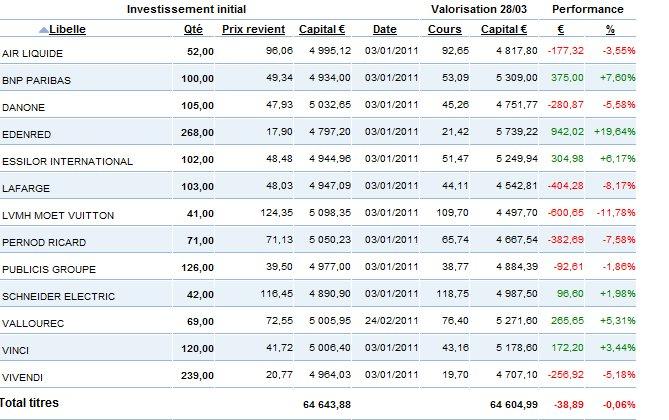Sort by the Cours column header
Viewport: 669px width, 420px height.
445,29
